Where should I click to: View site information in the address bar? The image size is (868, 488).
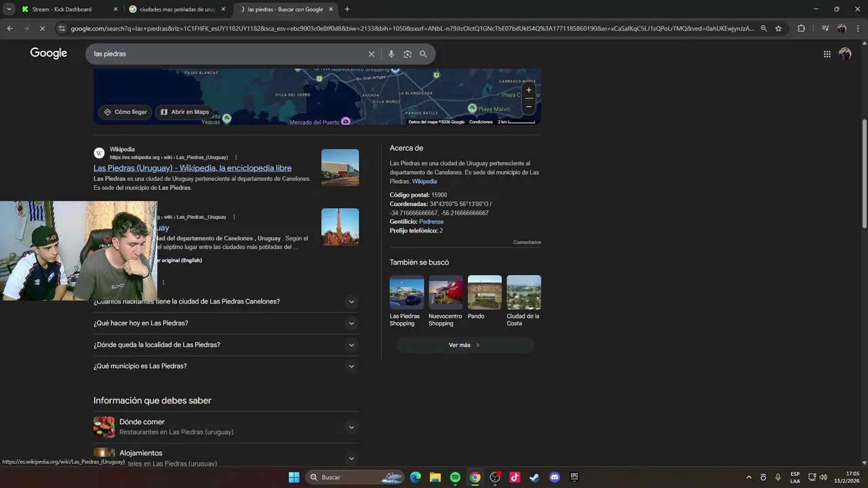(62, 28)
